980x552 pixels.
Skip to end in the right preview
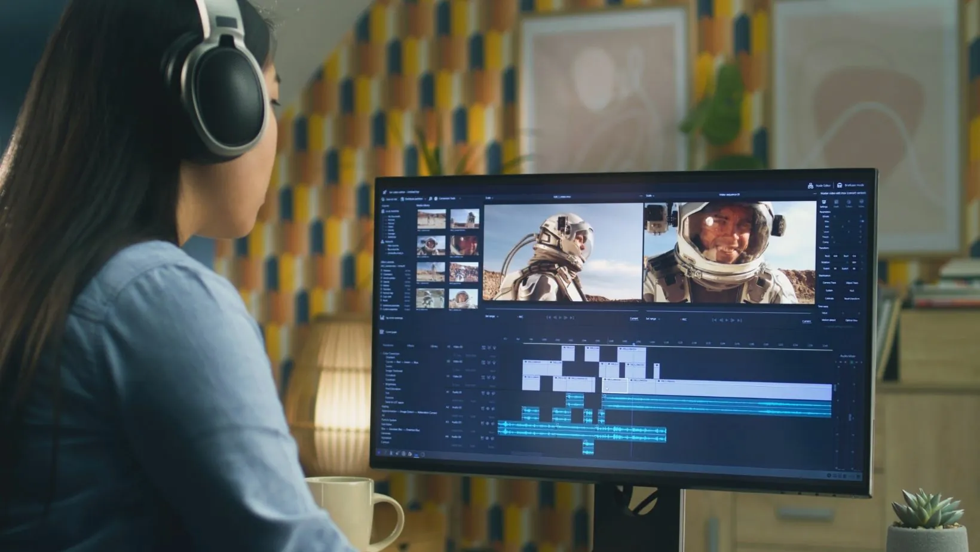[x=740, y=320]
